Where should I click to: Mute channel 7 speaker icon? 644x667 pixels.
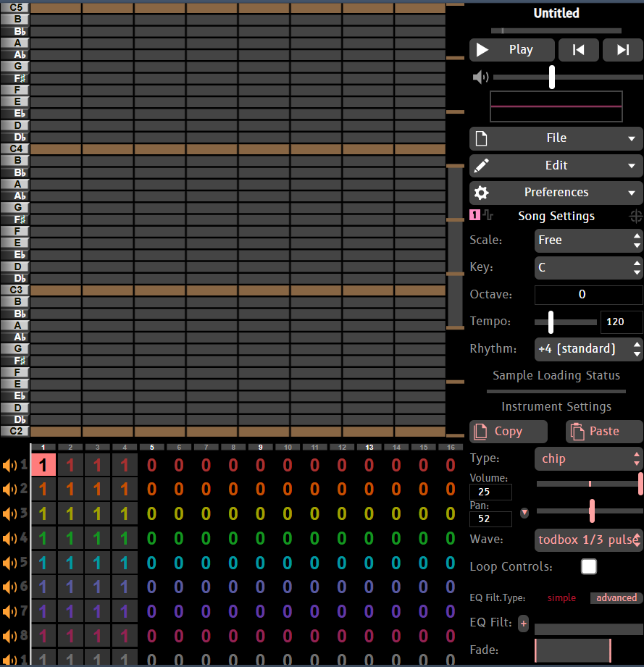[9, 612]
